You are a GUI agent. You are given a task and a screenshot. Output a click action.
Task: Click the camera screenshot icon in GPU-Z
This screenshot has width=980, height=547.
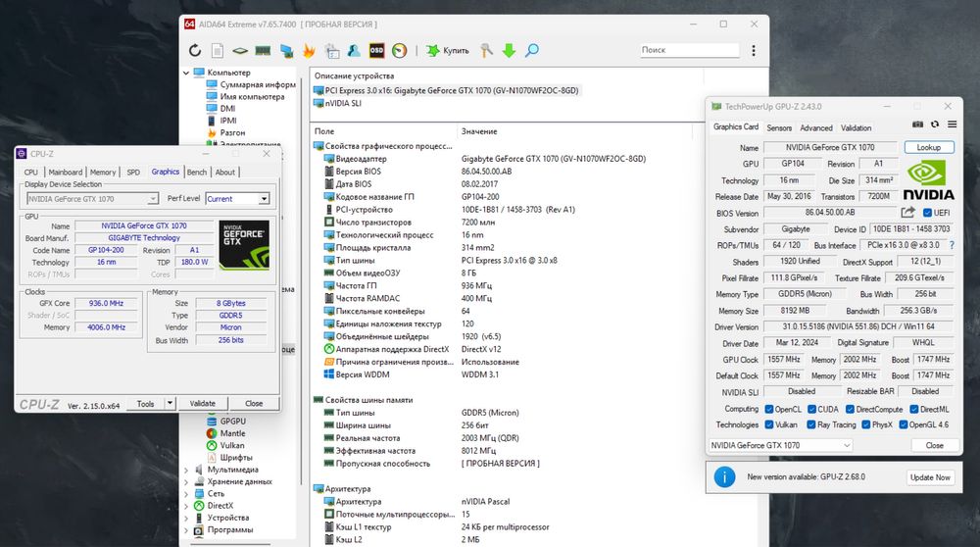[917, 124]
